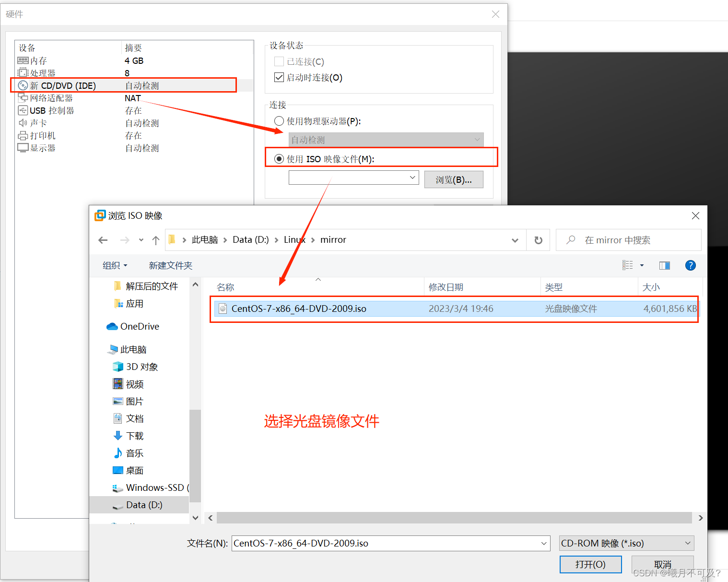Click 新建文件夹 in the toolbar
The image size is (728, 582).
click(170, 265)
